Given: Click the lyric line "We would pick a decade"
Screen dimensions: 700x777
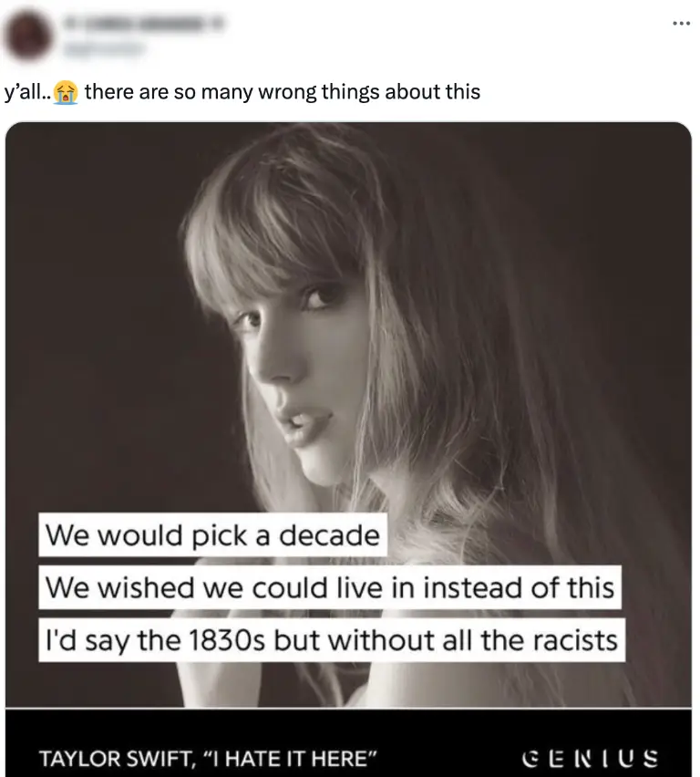Looking at the screenshot, I should [212, 536].
